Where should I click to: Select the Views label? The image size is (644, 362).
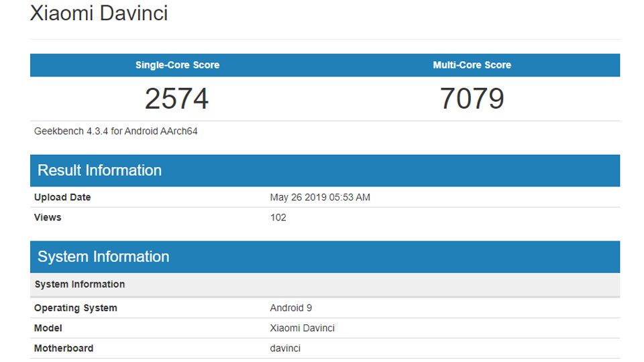coord(48,217)
